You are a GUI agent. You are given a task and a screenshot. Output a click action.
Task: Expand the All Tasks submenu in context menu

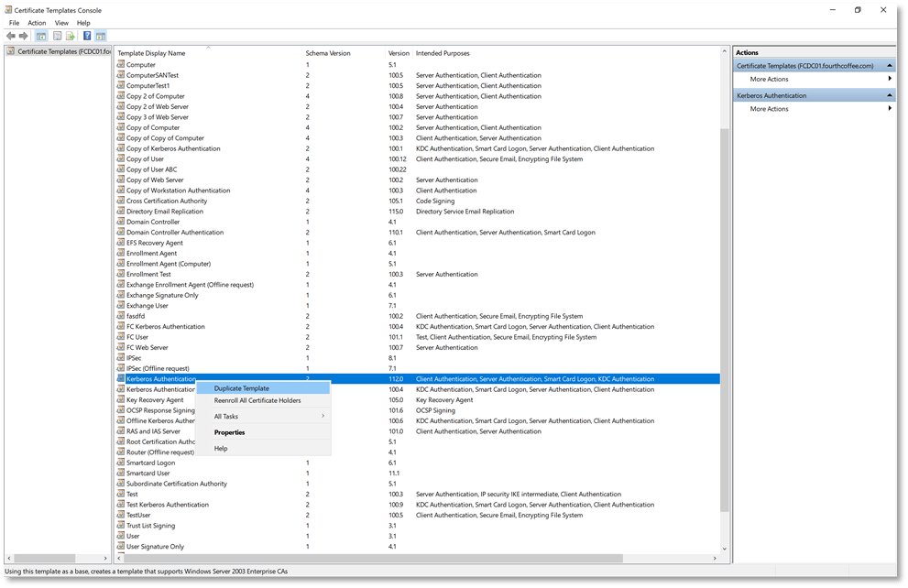click(264, 417)
